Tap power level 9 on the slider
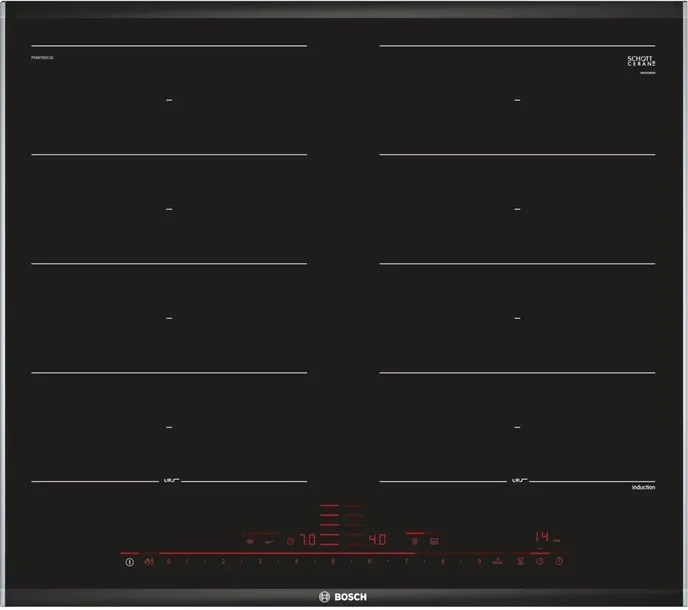The height and width of the screenshot is (610, 688). pyautogui.click(x=479, y=562)
